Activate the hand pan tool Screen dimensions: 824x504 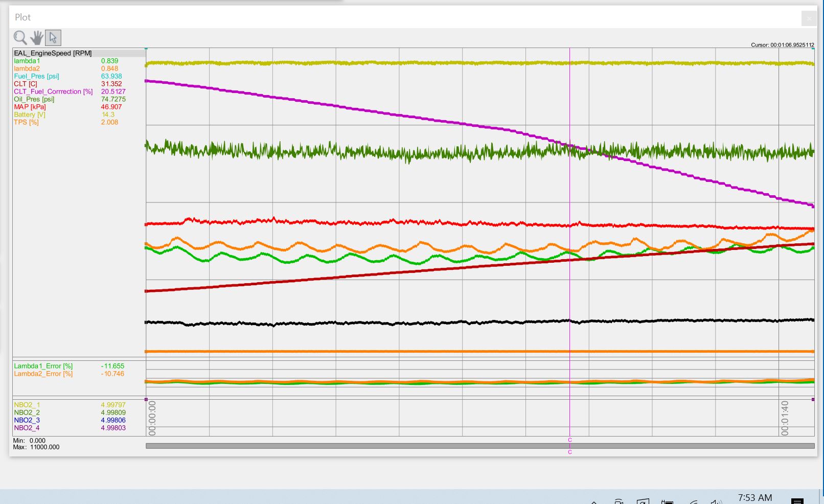(x=36, y=38)
